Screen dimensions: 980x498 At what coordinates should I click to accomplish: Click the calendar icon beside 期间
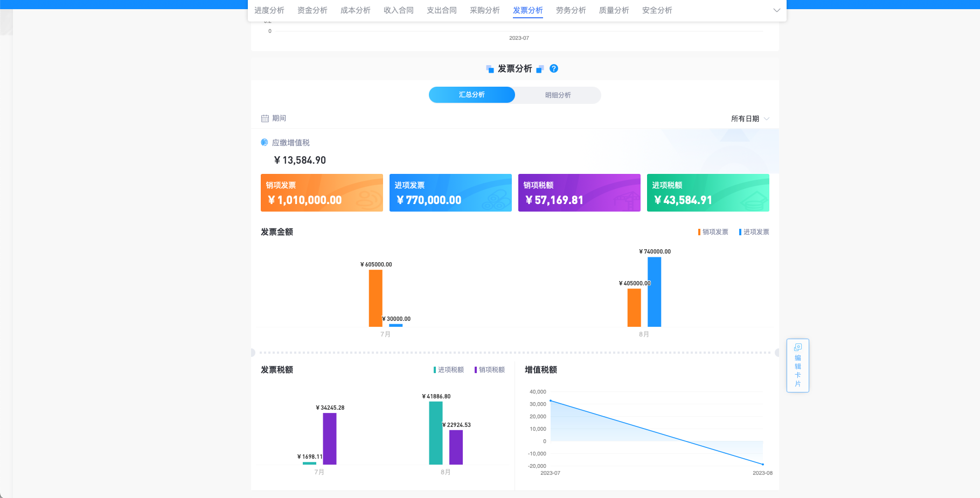pyautogui.click(x=265, y=118)
